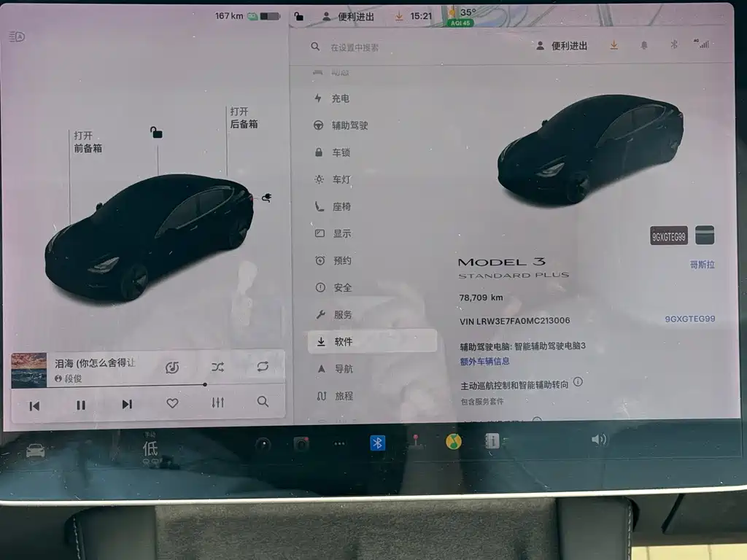Tap the 9GXGTEG99 license plate badge

click(x=669, y=236)
